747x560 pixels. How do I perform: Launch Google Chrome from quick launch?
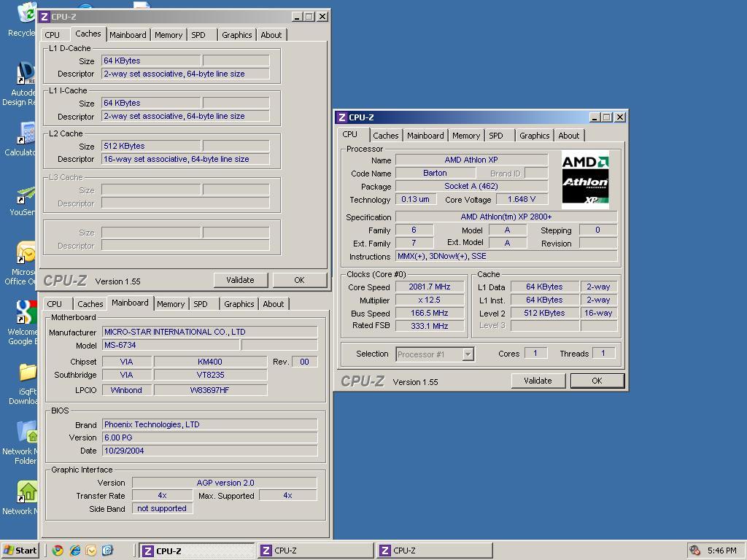coord(58,551)
